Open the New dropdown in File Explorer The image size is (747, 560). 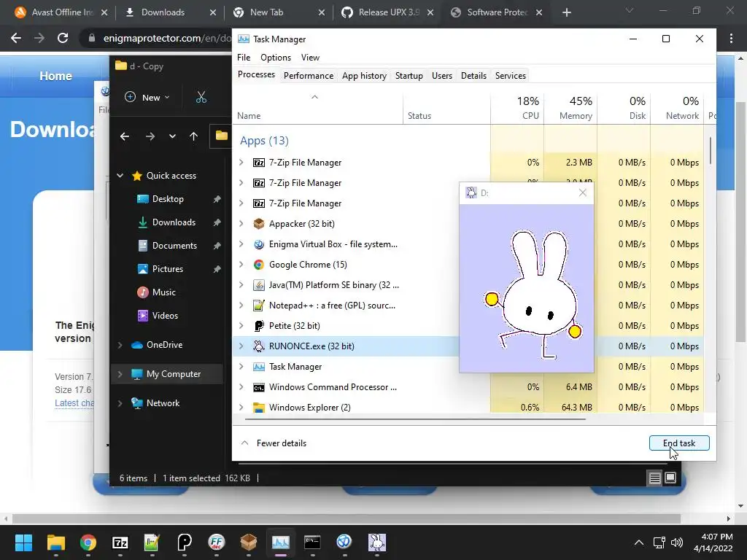pos(147,98)
